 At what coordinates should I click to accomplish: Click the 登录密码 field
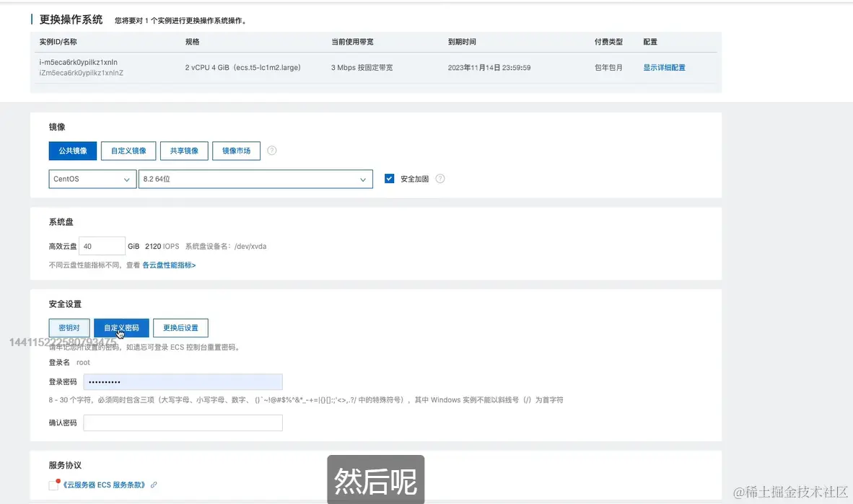tap(183, 381)
